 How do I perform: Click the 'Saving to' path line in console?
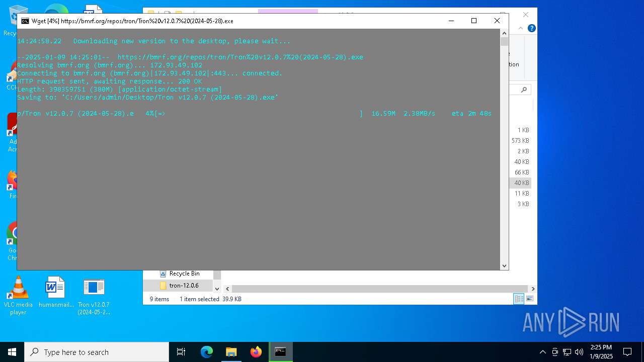(148, 98)
